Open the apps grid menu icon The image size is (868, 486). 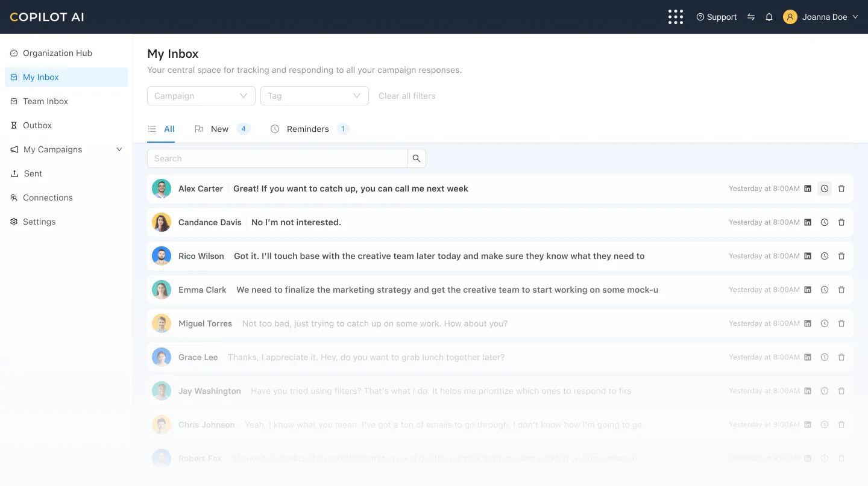(676, 17)
